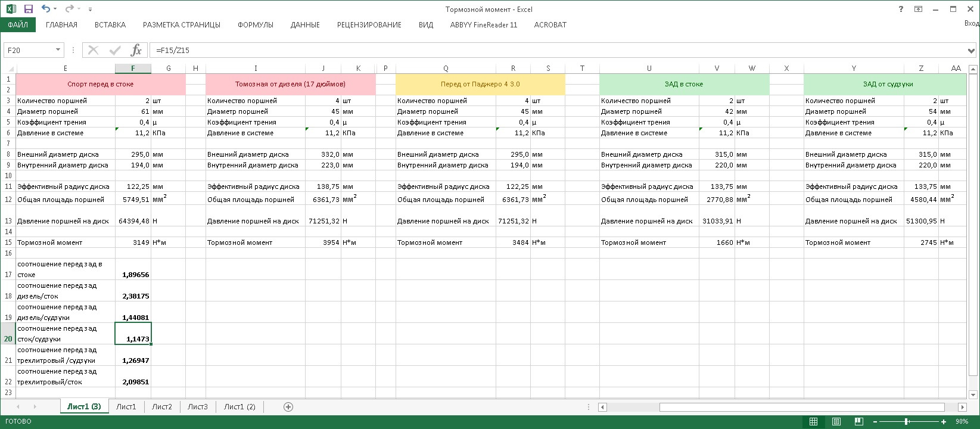
Task: Open Excel Help question mark icon
Action: point(901,9)
